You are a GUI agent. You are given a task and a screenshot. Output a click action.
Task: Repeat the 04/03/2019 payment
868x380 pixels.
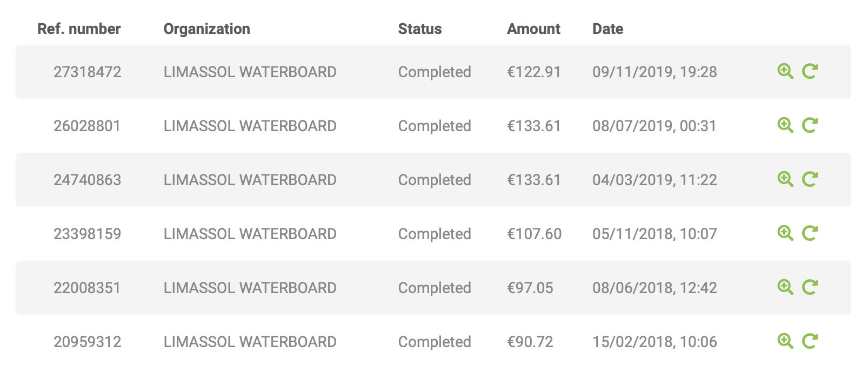click(810, 179)
